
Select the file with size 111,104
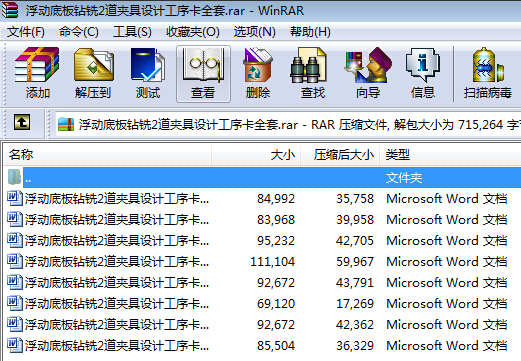coord(117,262)
